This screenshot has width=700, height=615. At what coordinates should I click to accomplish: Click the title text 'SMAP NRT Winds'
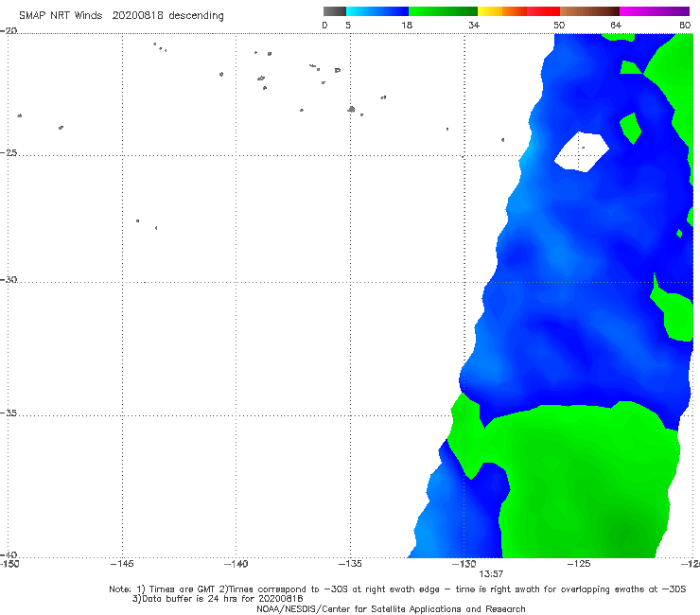61,16
